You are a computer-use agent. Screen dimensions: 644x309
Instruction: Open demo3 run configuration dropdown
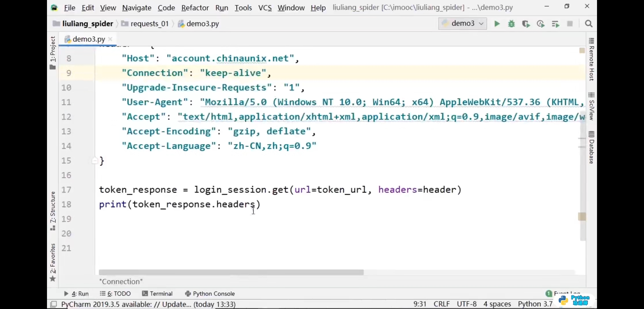tap(462, 23)
